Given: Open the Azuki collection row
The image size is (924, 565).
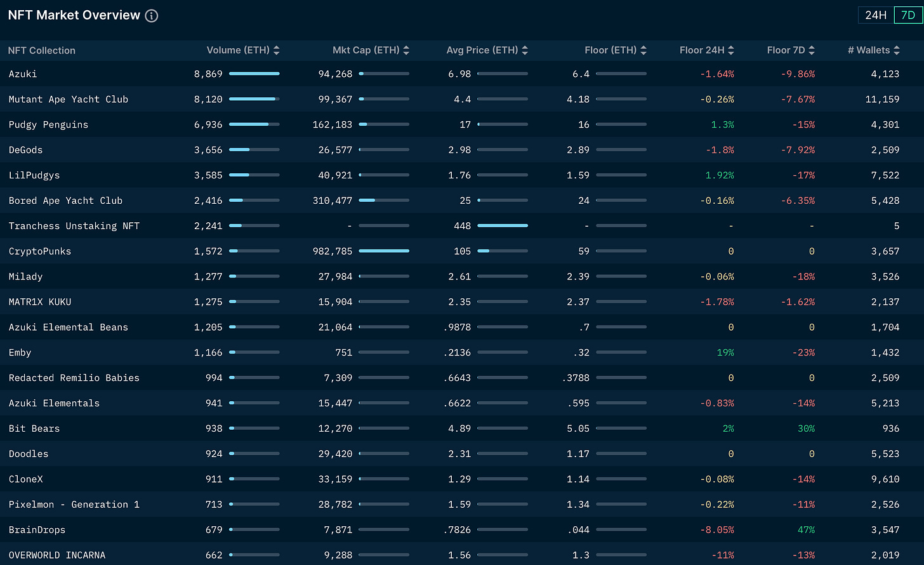Looking at the screenshot, I should (462, 74).
